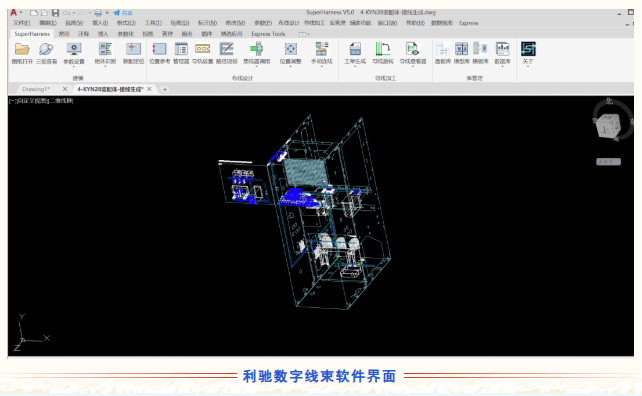642x396 pixels.
Task: Click the [-] viewport control
Action: (12, 101)
